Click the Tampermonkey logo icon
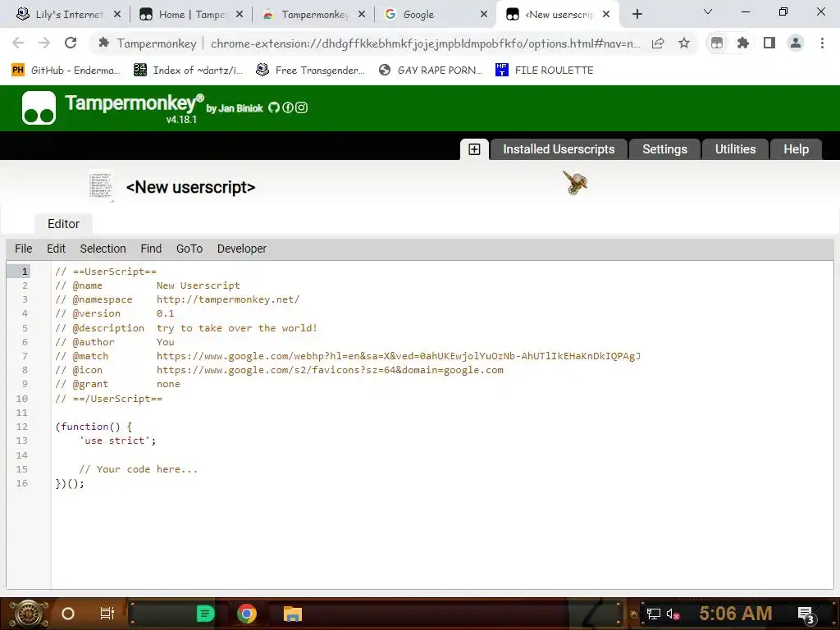840x630 pixels. [39, 107]
